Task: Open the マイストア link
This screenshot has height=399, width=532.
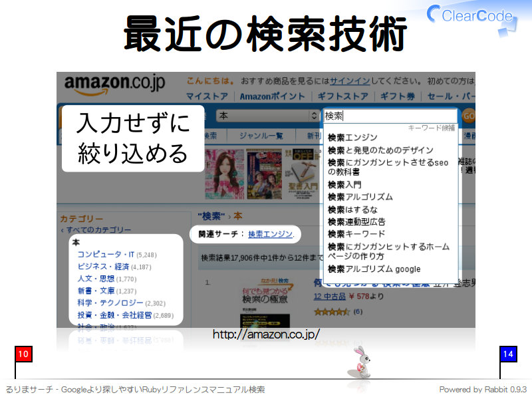Action: click(207, 96)
